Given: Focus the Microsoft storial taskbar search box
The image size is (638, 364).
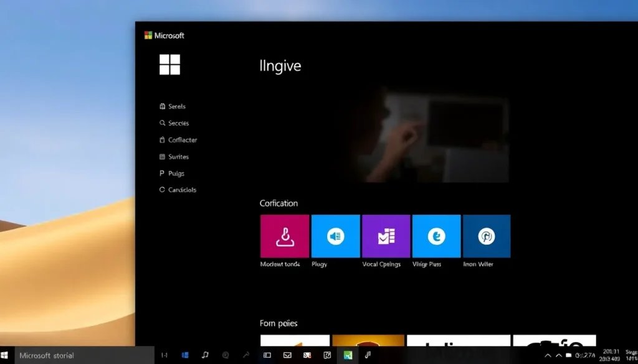Looking at the screenshot, I should [85, 355].
